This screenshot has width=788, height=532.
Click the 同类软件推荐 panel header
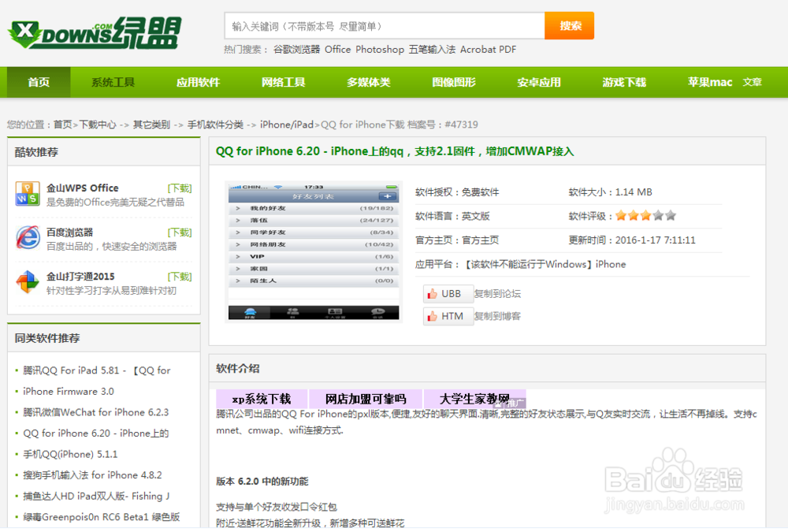click(47, 338)
